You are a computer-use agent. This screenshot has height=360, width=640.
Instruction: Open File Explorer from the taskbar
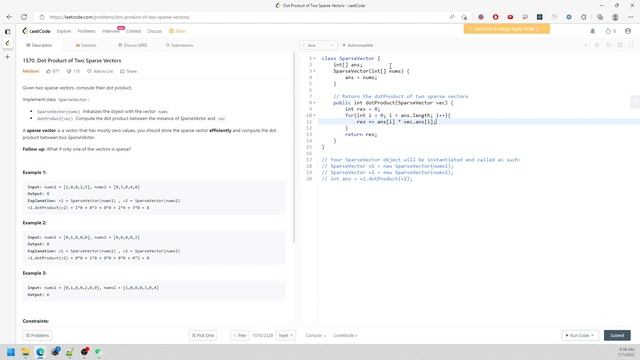(x=25, y=352)
